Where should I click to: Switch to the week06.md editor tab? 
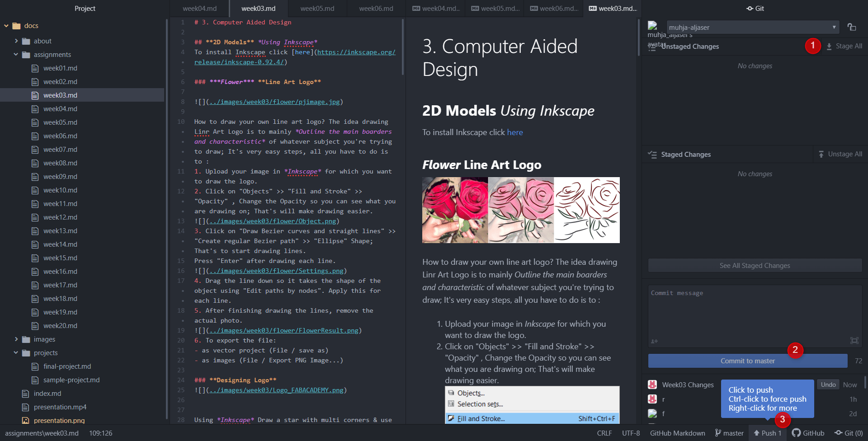[376, 9]
